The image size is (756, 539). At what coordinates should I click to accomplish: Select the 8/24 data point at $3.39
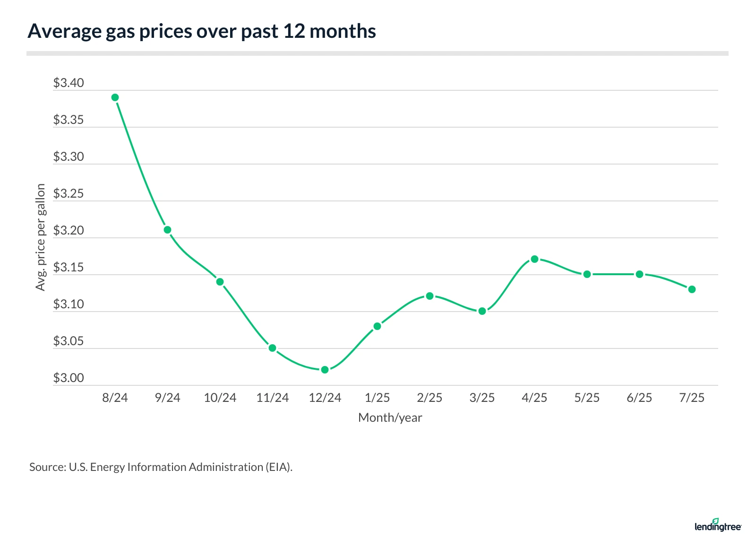pyautogui.click(x=115, y=97)
